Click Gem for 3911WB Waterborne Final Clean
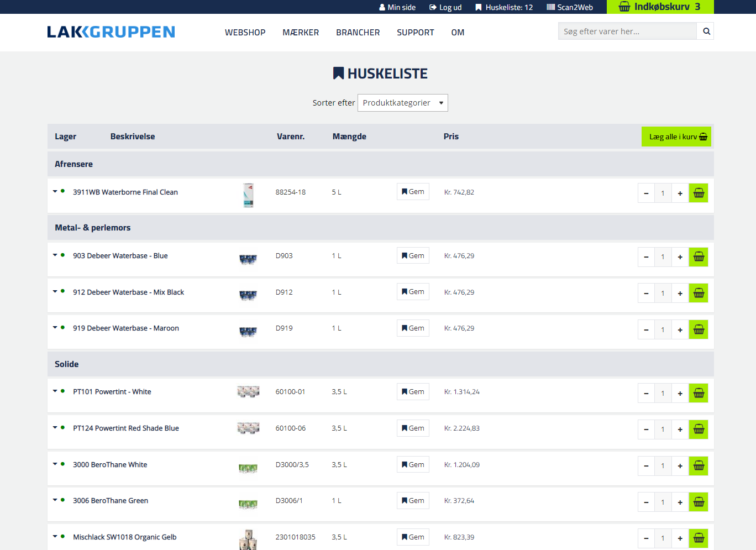 (x=413, y=192)
